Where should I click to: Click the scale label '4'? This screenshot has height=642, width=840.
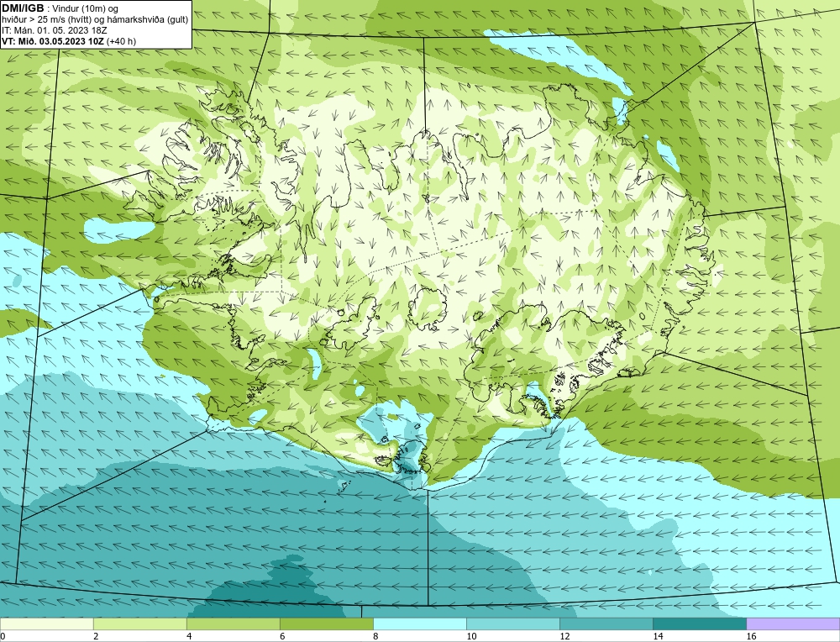tap(189, 636)
